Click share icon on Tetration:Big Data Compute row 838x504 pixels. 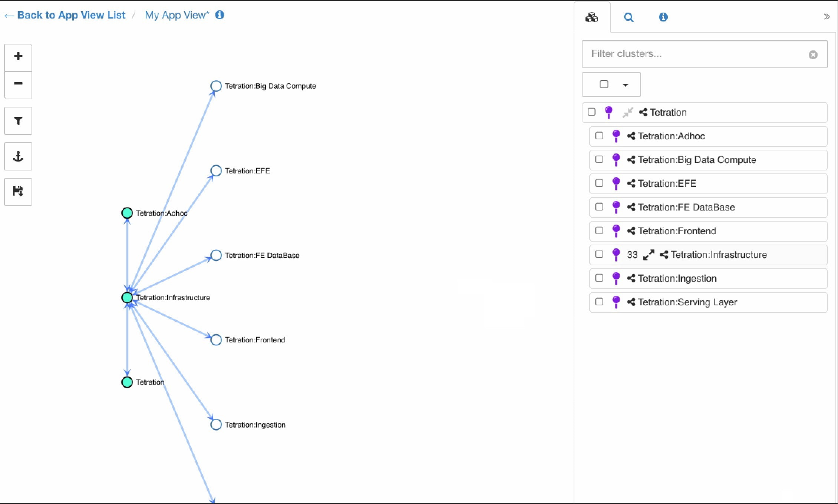tap(631, 160)
